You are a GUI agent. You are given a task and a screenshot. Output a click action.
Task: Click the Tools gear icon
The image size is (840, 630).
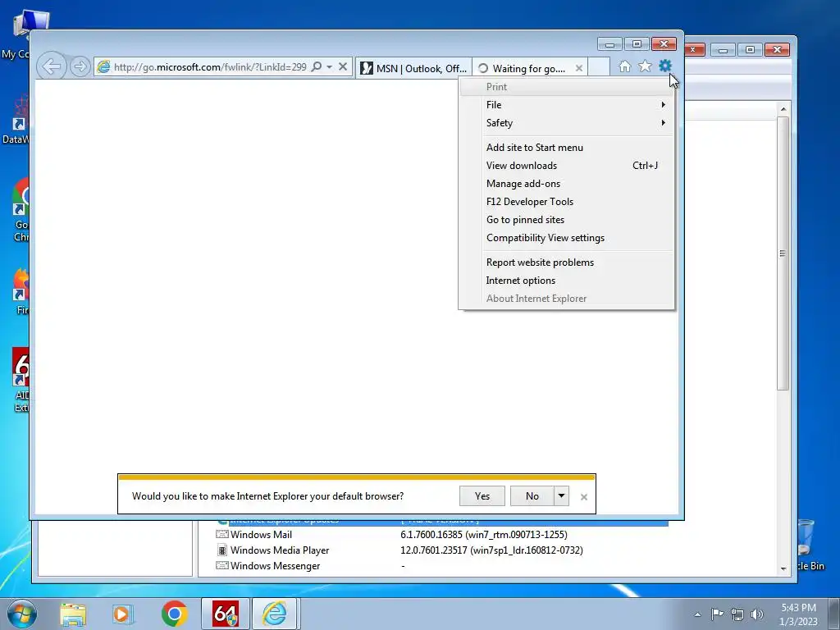(x=664, y=66)
